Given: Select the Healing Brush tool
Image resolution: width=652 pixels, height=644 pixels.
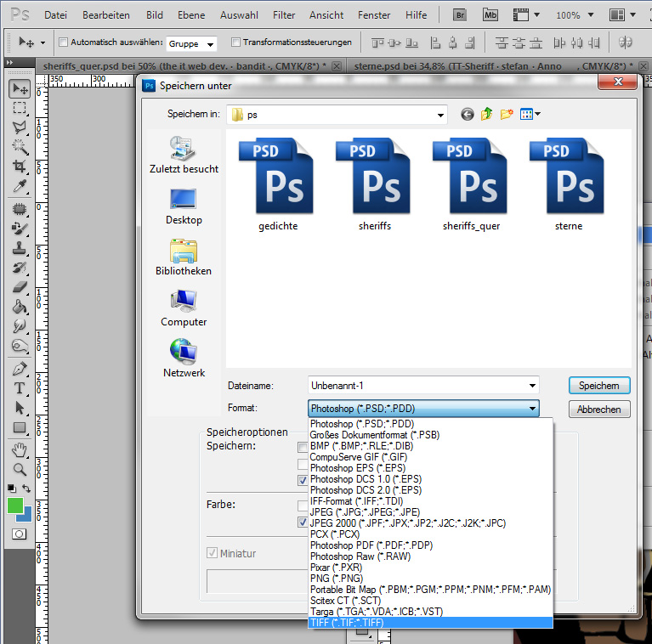Looking at the screenshot, I should pyautogui.click(x=20, y=208).
